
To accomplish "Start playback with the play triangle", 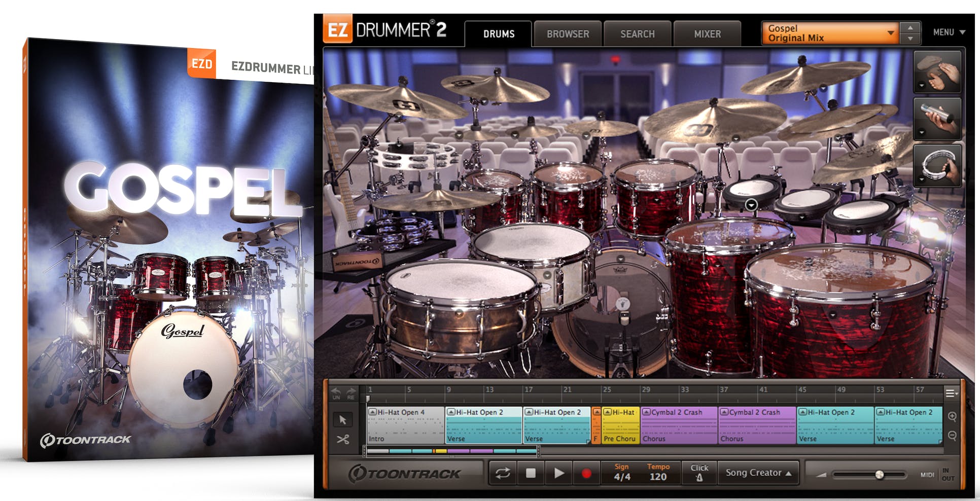I will click(x=558, y=473).
